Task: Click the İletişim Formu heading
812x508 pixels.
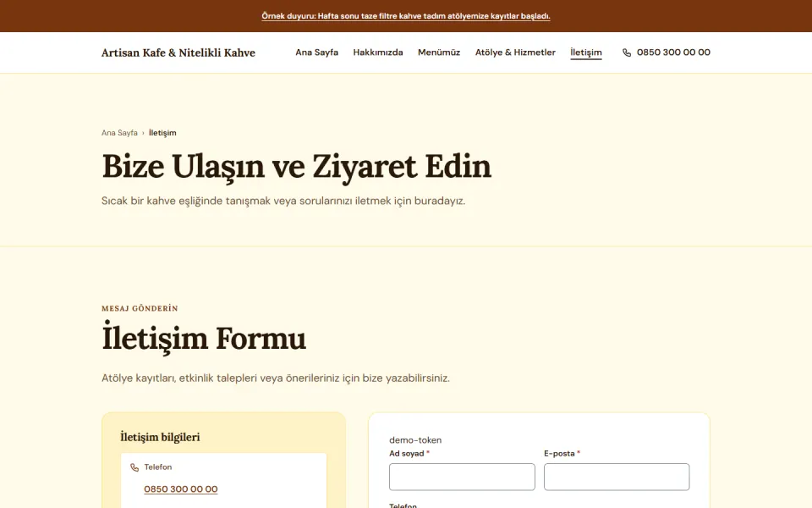Action: click(204, 337)
